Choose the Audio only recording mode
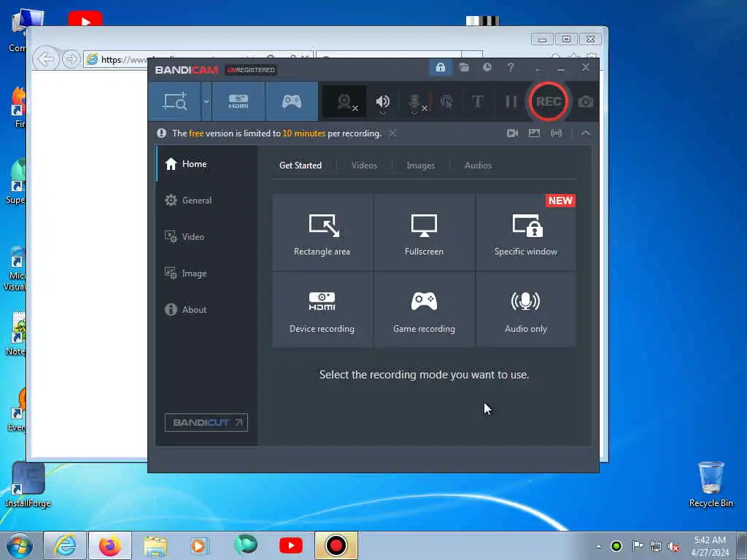 (526, 310)
